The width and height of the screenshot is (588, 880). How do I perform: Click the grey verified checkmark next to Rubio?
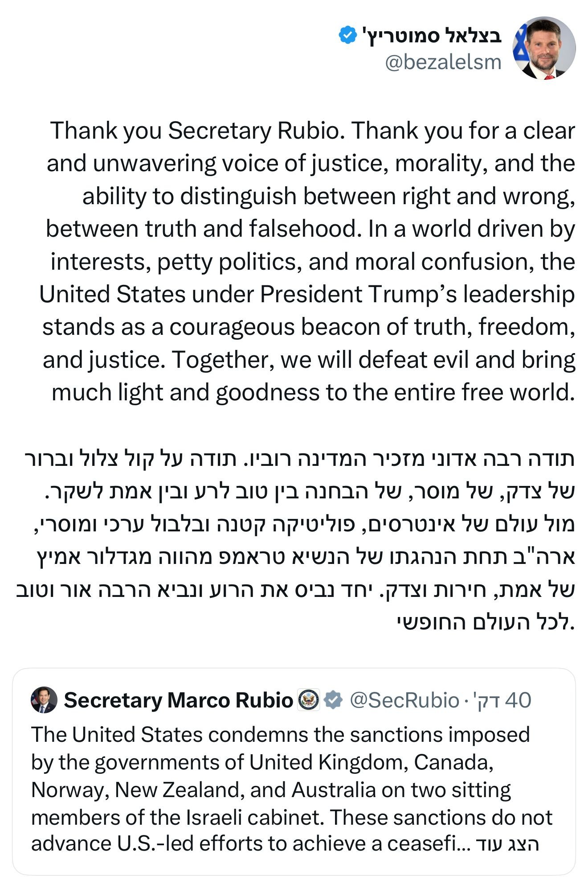[x=333, y=700]
